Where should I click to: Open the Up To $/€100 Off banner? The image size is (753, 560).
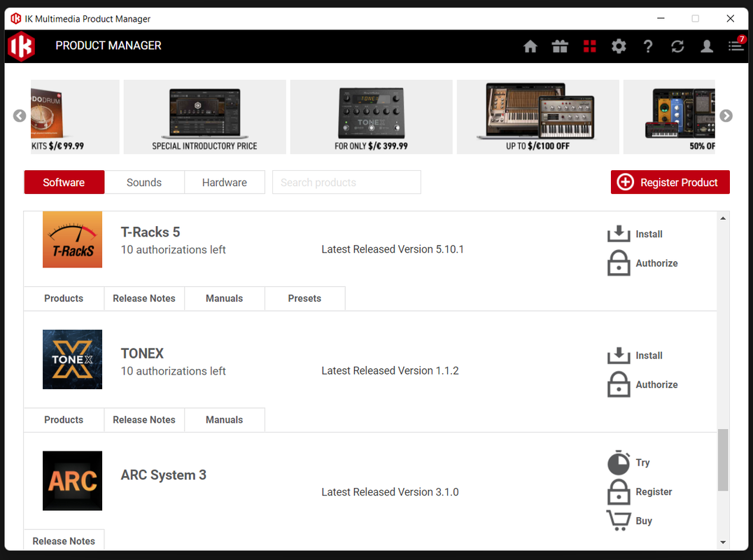(x=538, y=117)
